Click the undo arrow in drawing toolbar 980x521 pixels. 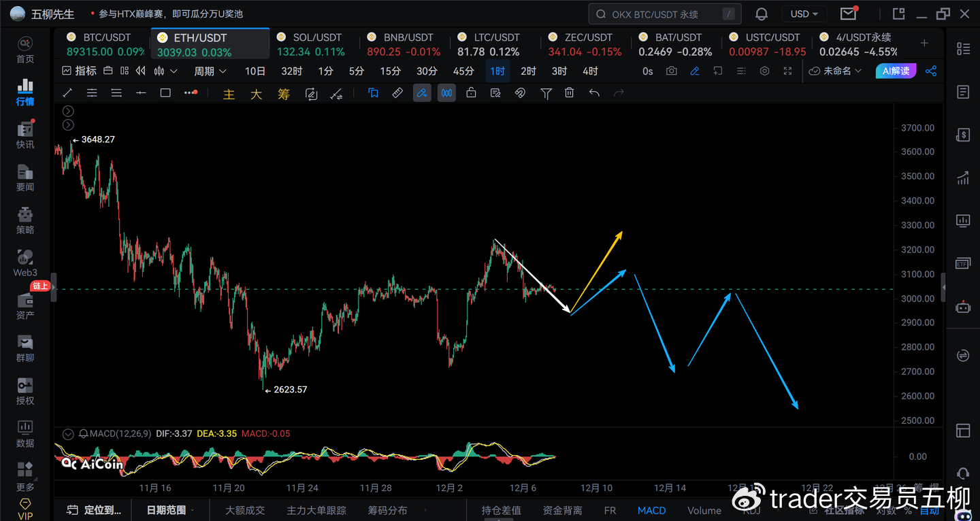pyautogui.click(x=594, y=93)
